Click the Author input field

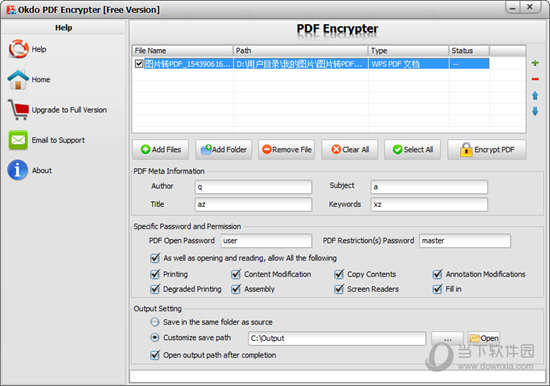[253, 187]
